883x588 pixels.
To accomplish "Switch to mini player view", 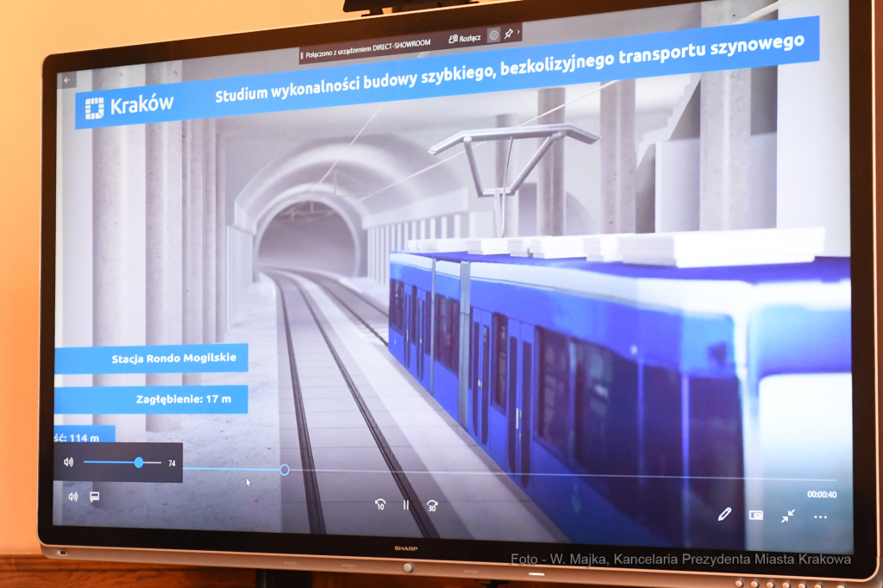I will point(756,516).
